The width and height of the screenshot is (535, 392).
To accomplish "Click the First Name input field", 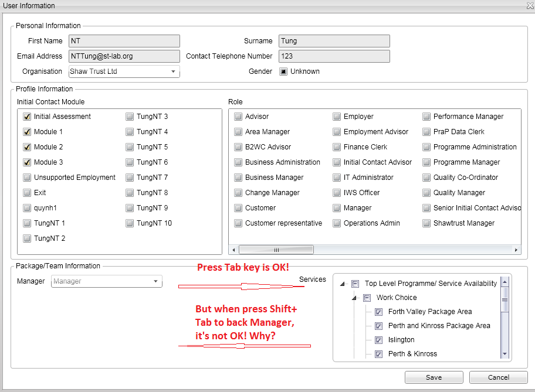I will pos(124,41).
